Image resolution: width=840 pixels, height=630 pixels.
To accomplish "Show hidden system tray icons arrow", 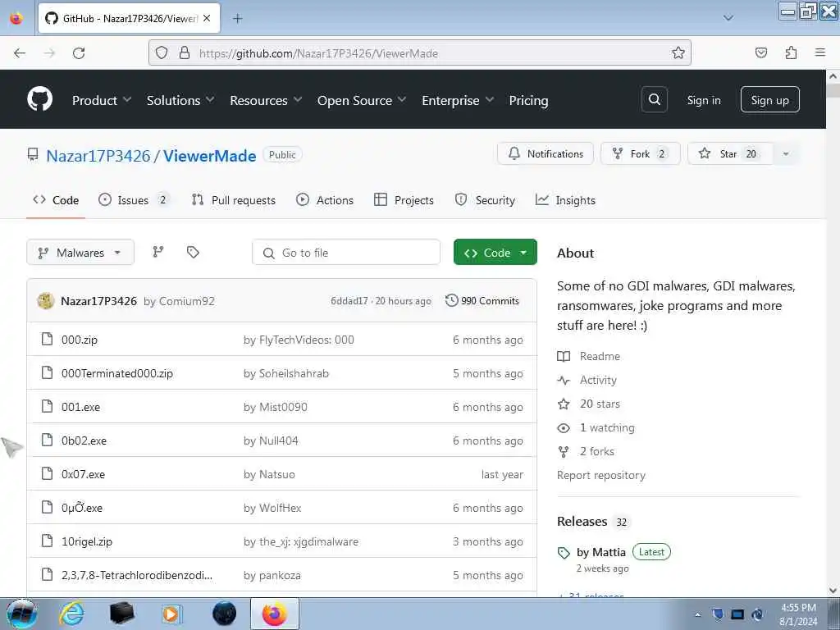I will tap(697, 614).
